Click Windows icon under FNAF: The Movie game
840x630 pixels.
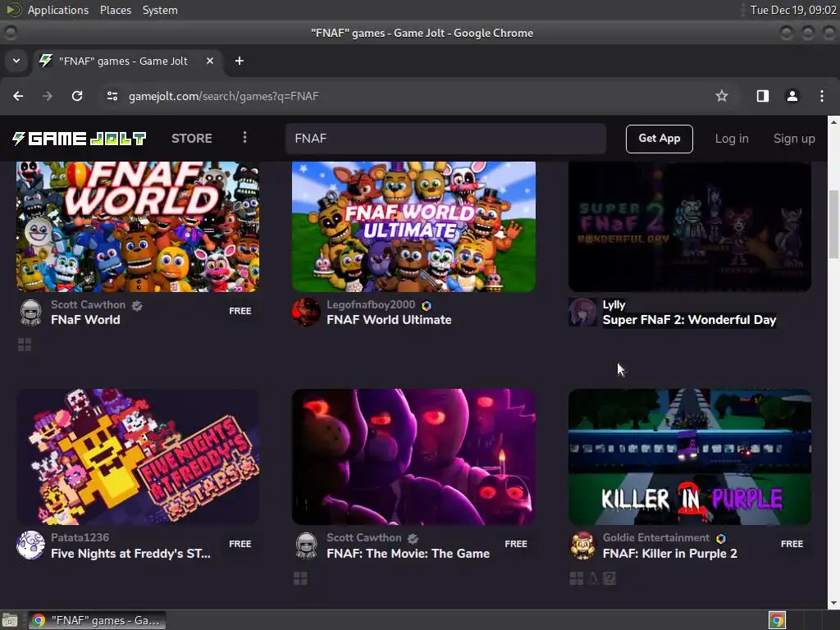pos(300,578)
